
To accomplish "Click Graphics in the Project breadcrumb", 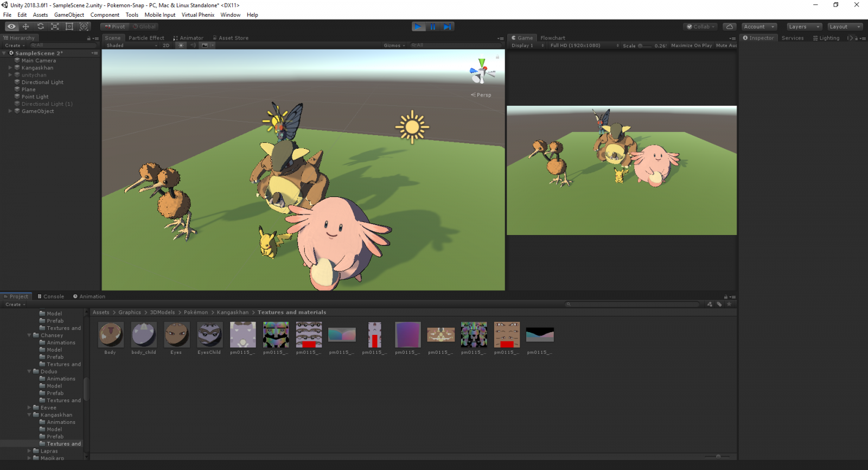I will click(x=130, y=313).
